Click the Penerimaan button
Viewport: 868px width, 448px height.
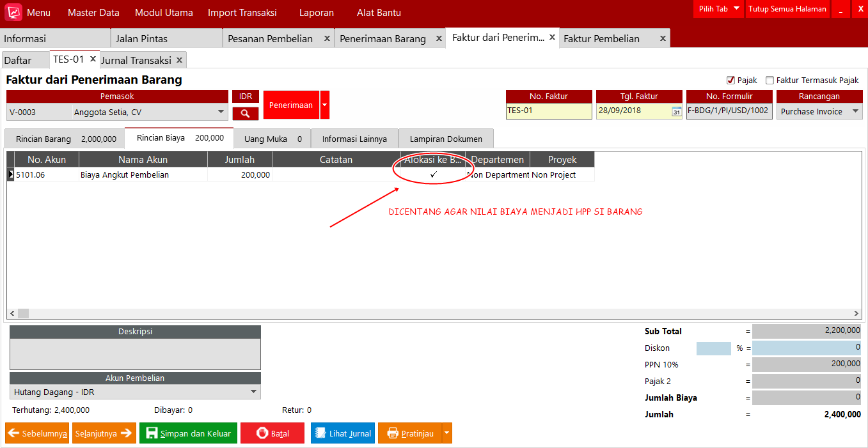point(291,105)
